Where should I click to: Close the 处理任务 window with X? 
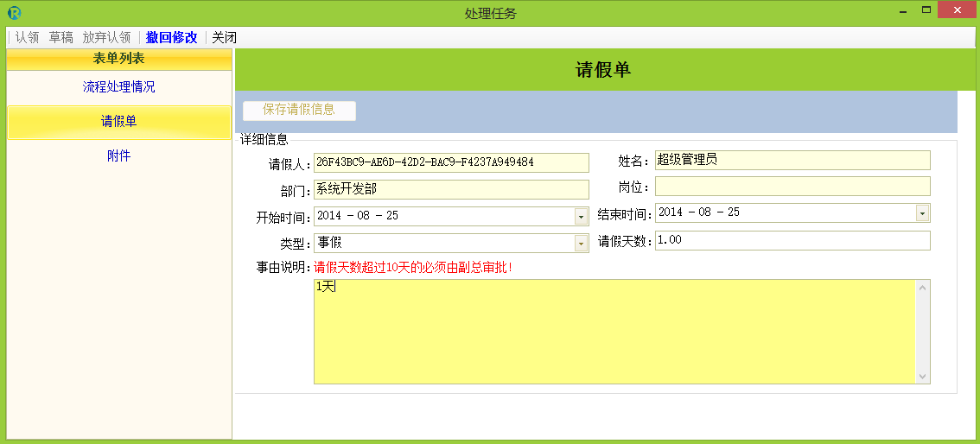(x=958, y=10)
